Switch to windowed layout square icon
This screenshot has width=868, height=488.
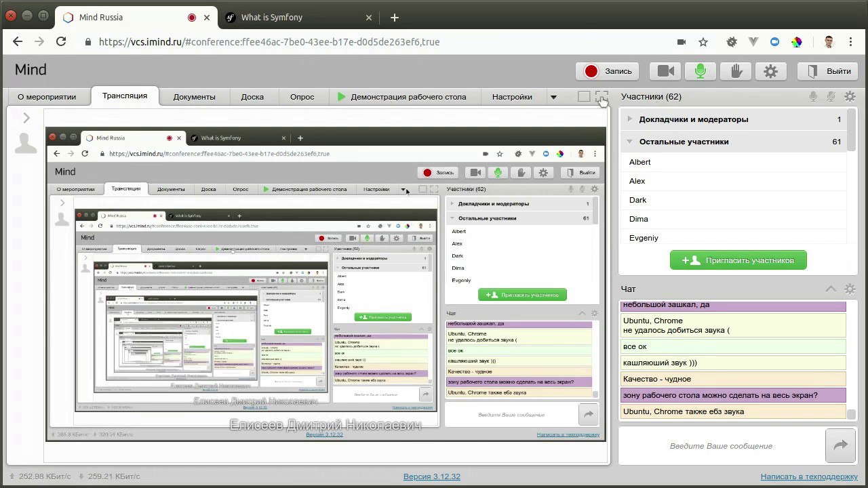click(584, 97)
